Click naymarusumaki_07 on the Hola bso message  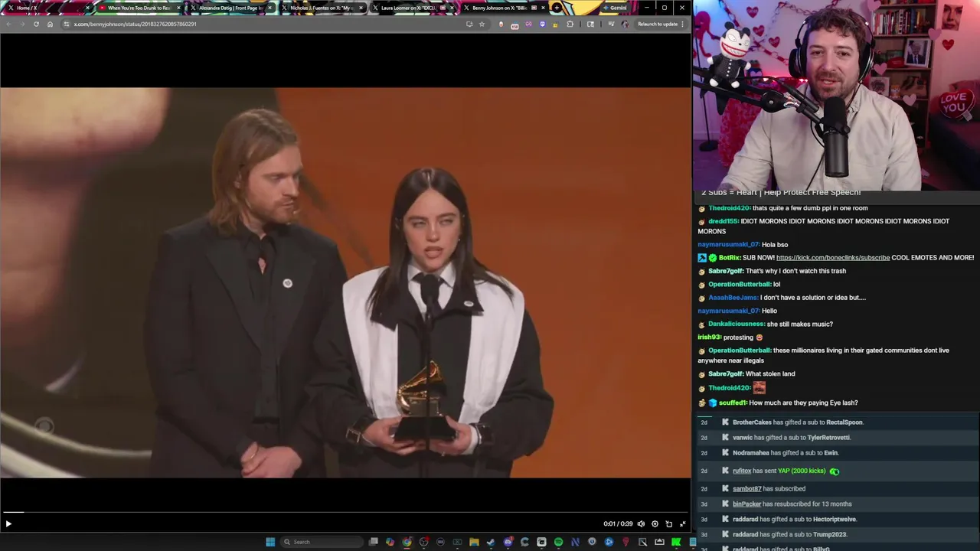coord(728,245)
